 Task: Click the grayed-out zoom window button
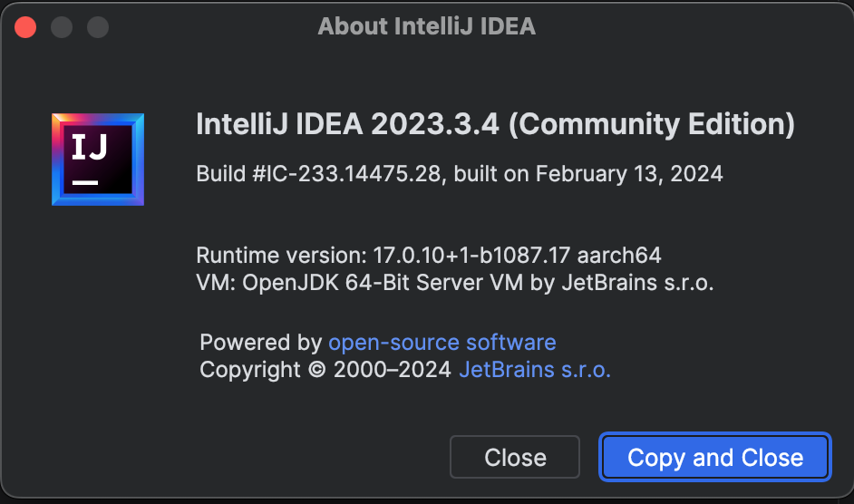click(x=98, y=27)
